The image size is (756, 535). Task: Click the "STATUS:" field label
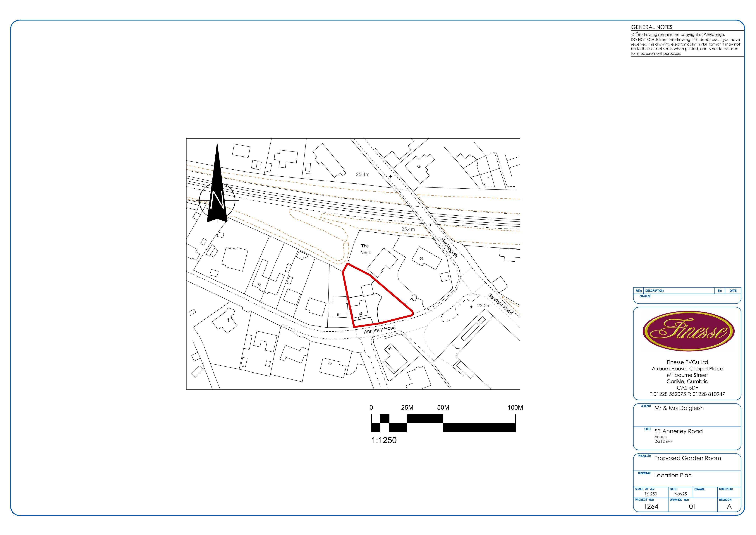[645, 296]
